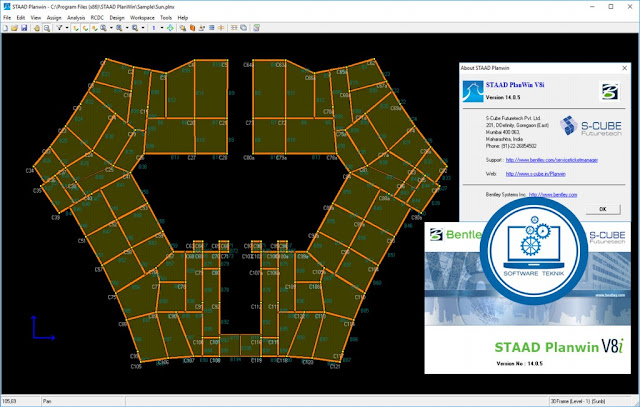This screenshot has height=407, width=640.
Task: Open the level number dropdown arrow
Action: [162, 28]
